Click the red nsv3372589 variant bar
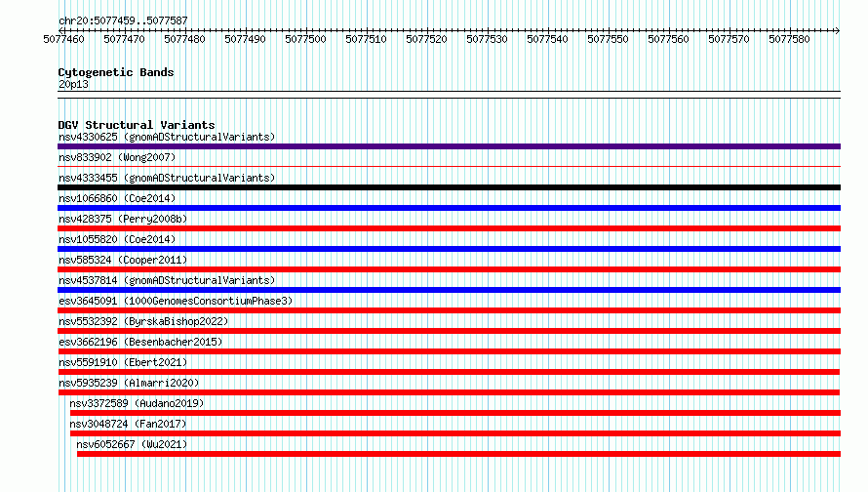The width and height of the screenshot is (868, 492). [455, 413]
